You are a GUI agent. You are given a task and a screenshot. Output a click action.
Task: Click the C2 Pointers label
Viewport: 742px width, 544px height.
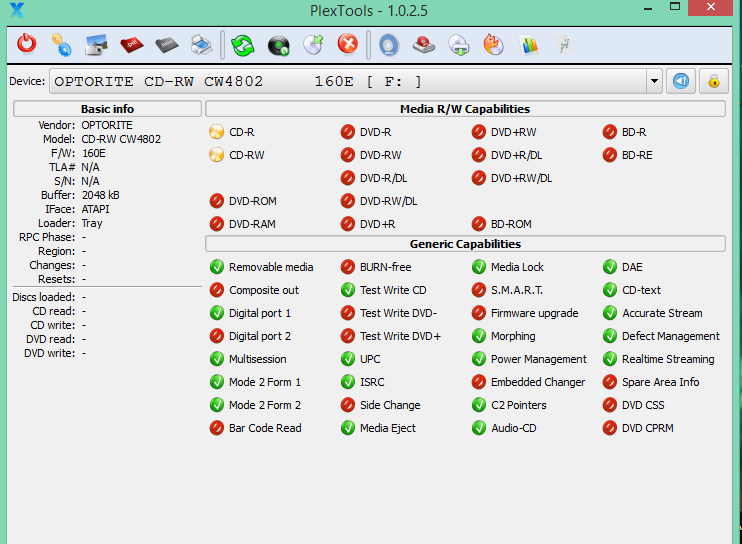(x=519, y=405)
